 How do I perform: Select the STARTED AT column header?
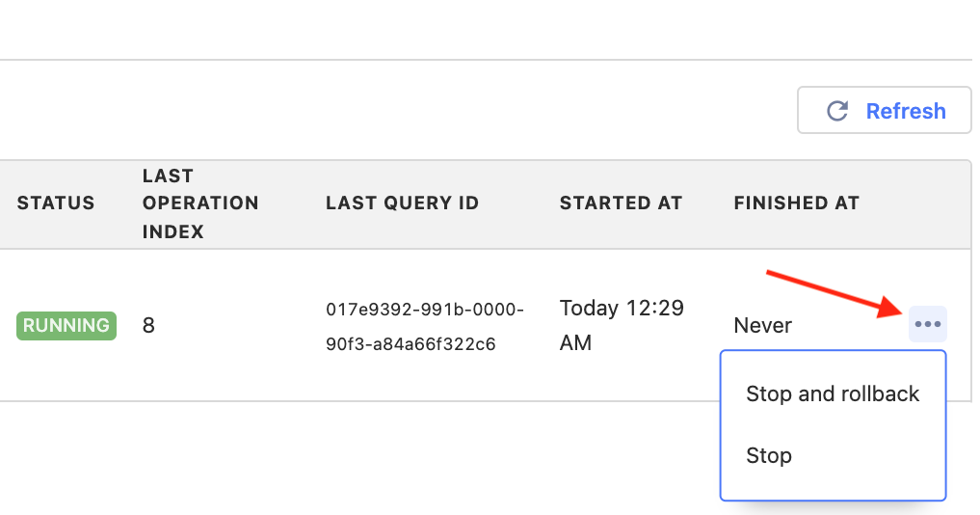621,203
